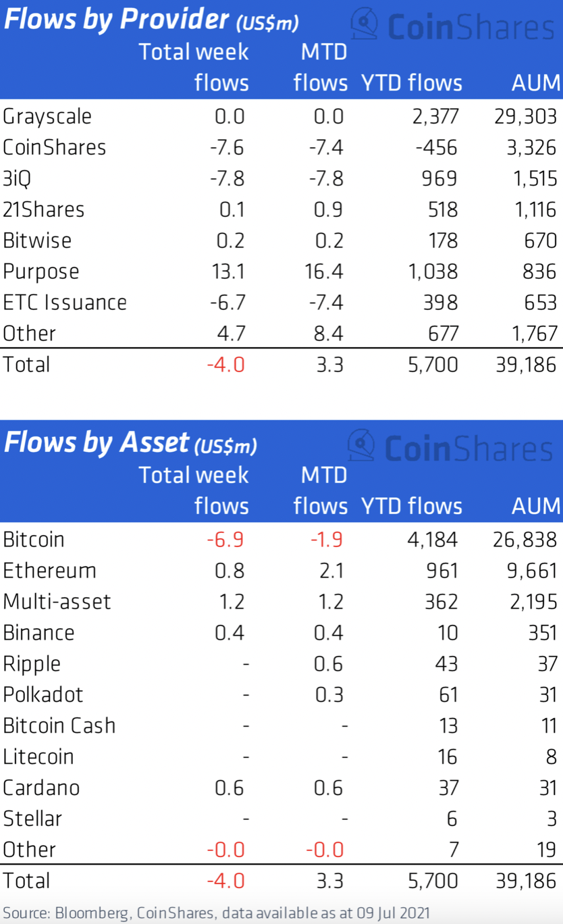Click the Grayscale row label
The width and height of the screenshot is (563, 924).
pos(47,117)
